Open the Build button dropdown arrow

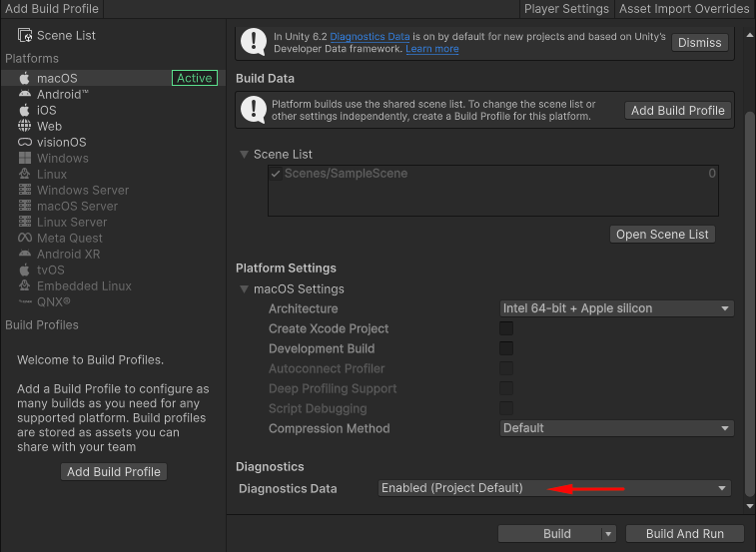[x=608, y=534]
